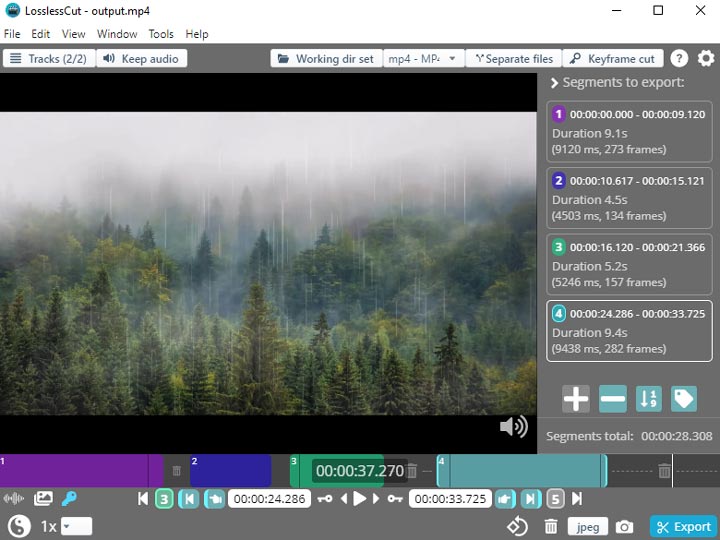
Task: Click the Export button
Action: click(x=684, y=527)
